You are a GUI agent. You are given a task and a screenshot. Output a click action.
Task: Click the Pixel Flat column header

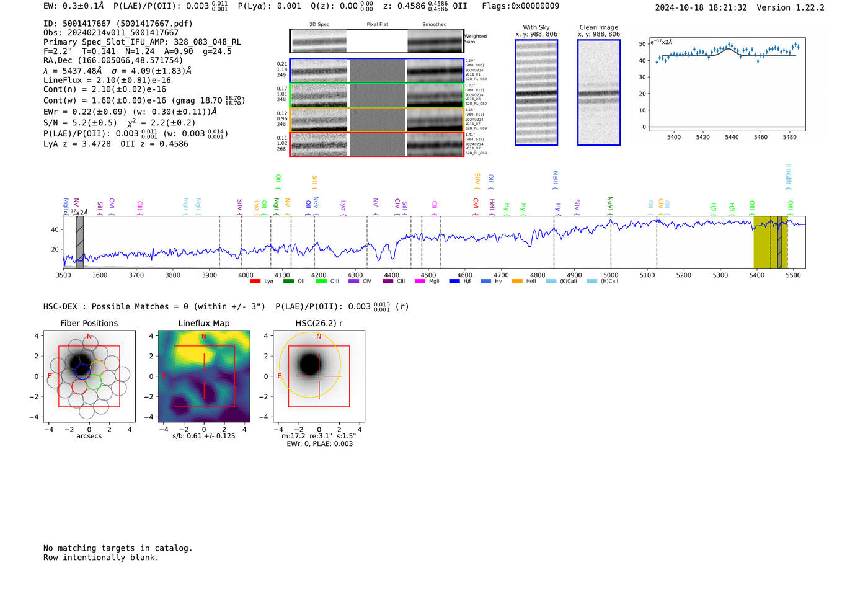pos(377,25)
